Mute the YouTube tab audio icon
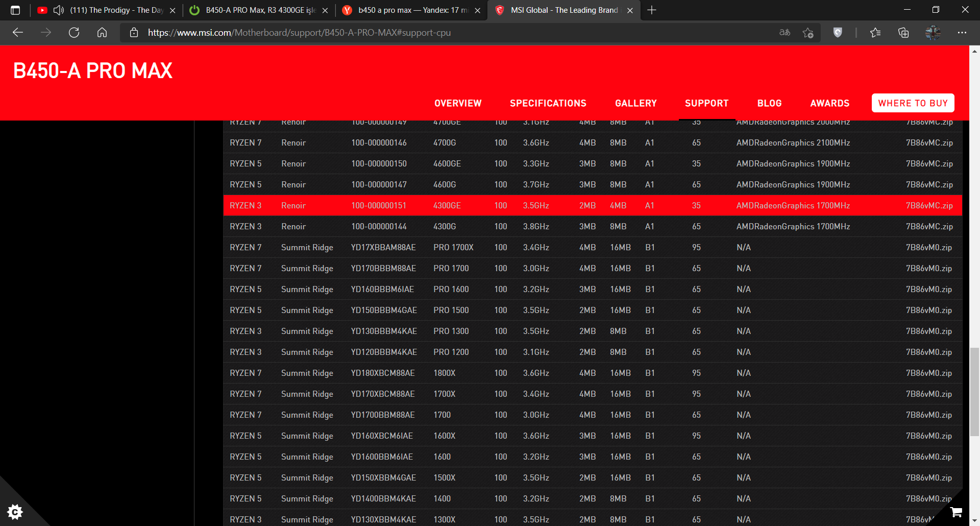980x526 pixels. [x=59, y=10]
